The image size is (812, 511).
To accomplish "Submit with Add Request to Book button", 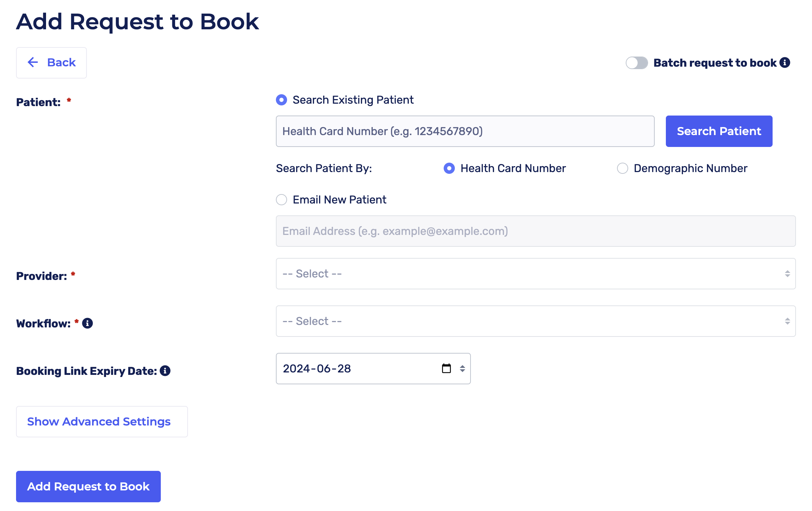I will [x=88, y=487].
